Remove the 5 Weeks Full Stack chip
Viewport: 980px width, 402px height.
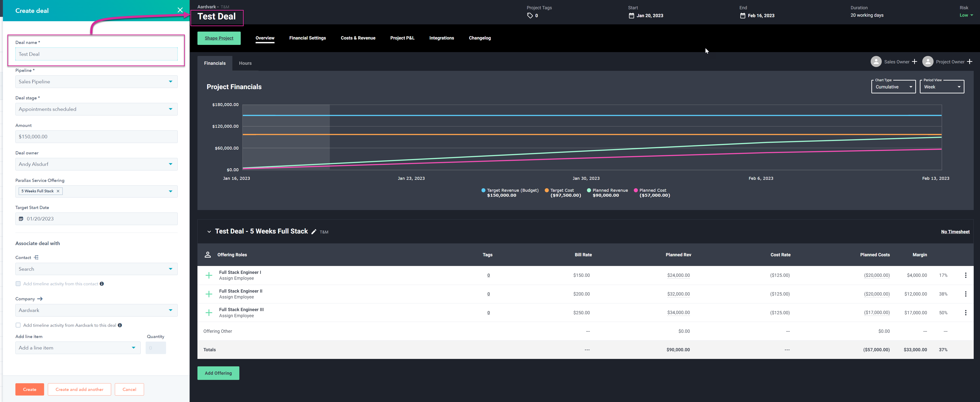pos(58,191)
